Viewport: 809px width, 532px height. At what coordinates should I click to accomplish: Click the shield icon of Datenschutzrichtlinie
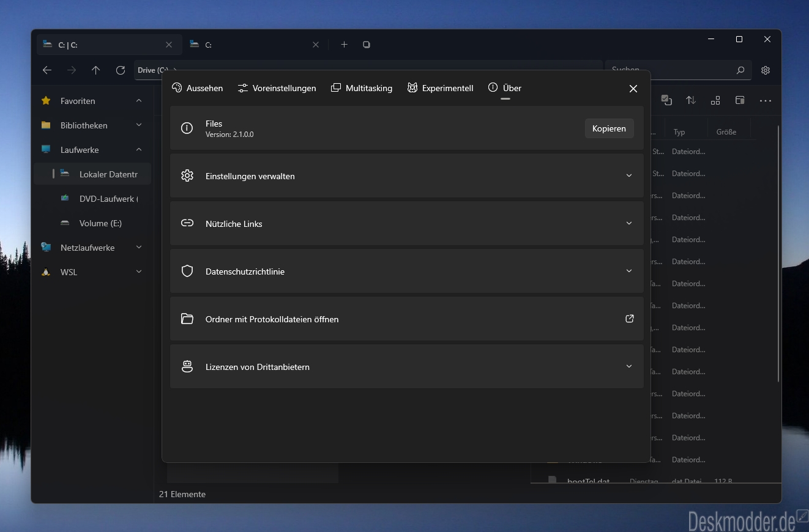(x=187, y=271)
